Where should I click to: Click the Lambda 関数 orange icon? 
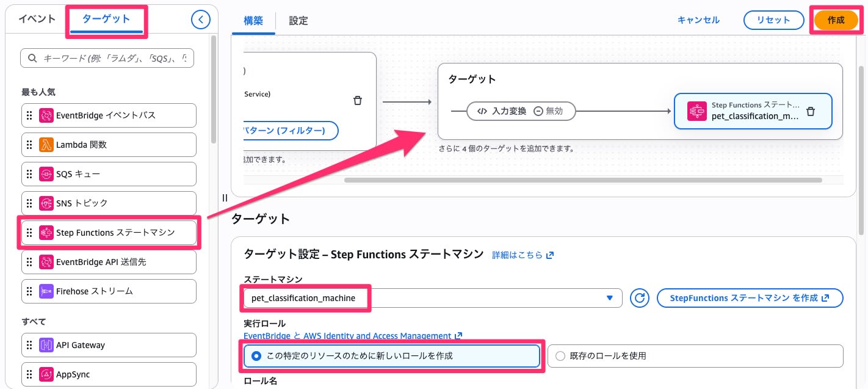point(46,145)
